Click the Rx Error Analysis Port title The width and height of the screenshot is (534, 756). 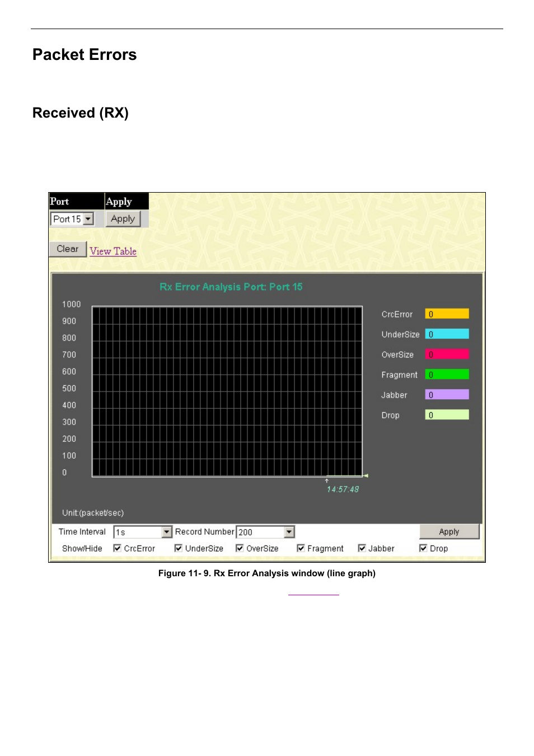click(x=231, y=287)
